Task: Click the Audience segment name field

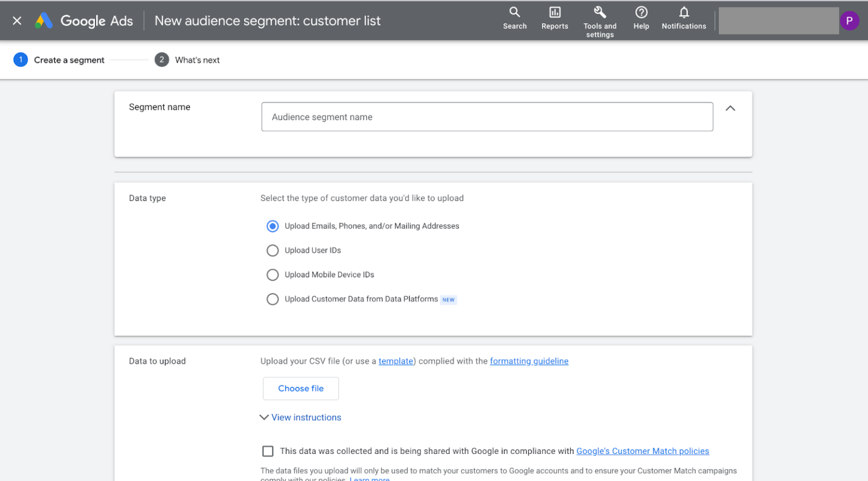Action: (487, 117)
